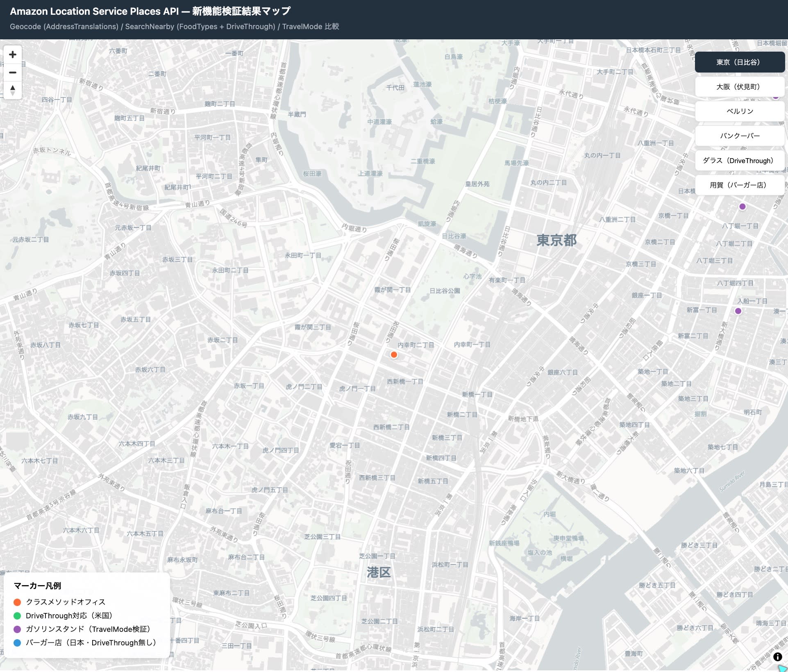Reset map bearing with compass icon
This screenshot has height=672, width=788.
click(x=13, y=90)
